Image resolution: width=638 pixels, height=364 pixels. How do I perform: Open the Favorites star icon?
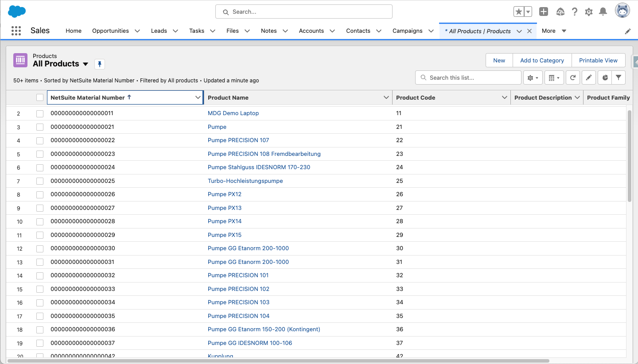click(x=518, y=12)
